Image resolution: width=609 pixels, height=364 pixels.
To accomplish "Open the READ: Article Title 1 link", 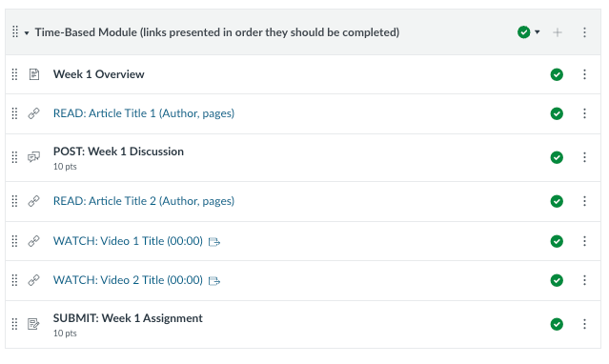I will tap(144, 113).
